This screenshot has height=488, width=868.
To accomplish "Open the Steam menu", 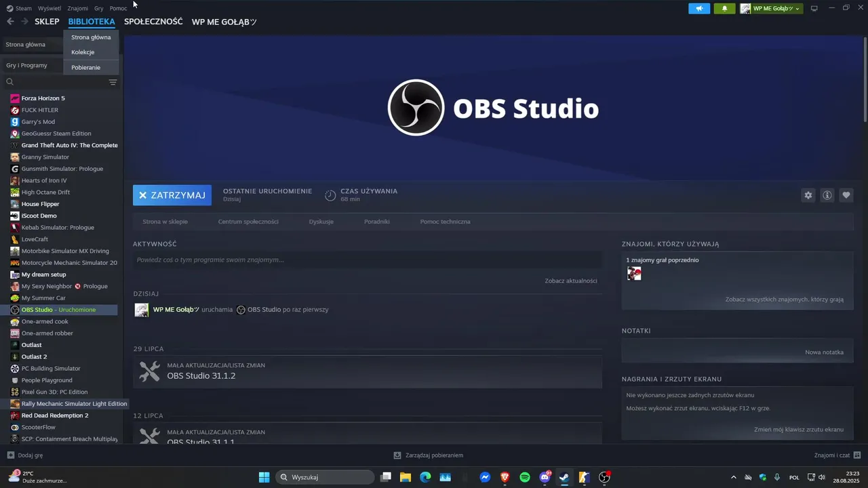I will point(23,8).
